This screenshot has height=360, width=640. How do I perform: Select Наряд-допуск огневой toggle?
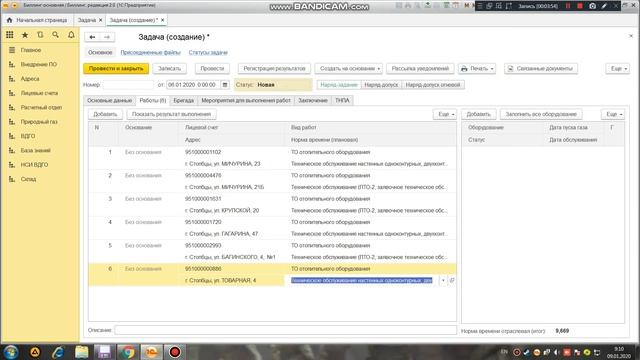click(433, 85)
